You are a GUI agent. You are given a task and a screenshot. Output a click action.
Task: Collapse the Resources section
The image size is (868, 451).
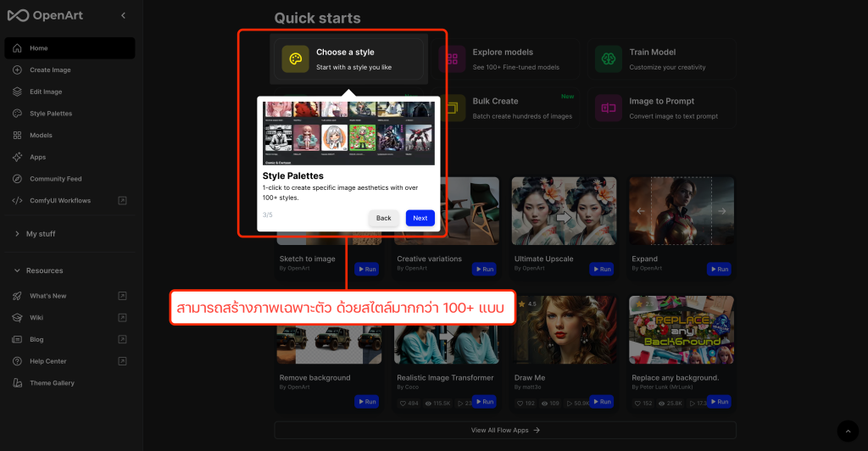point(44,270)
